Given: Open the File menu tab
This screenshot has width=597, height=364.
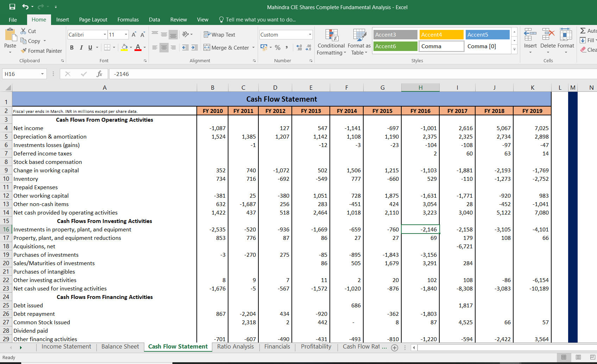Looking at the screenshot, I should pos(13,20).
